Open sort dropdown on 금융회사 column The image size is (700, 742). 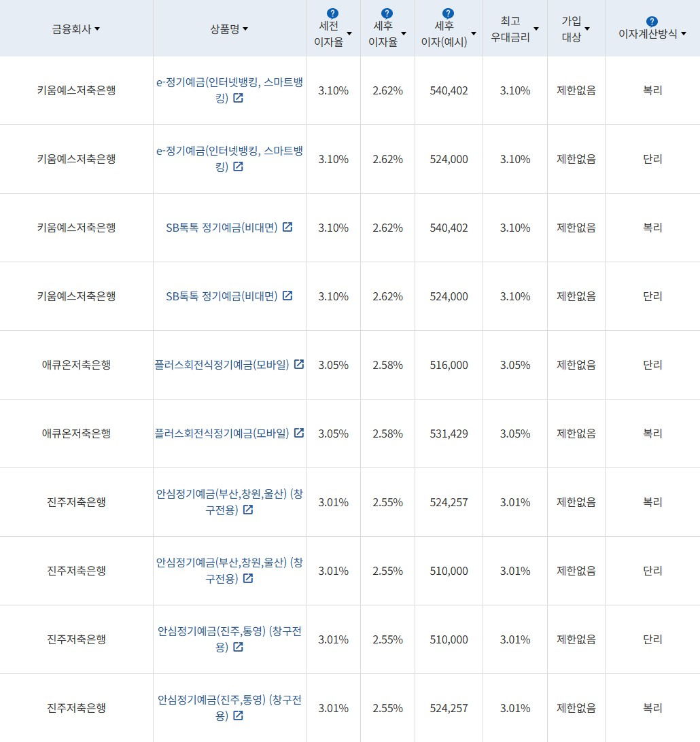tap(97, 30)
